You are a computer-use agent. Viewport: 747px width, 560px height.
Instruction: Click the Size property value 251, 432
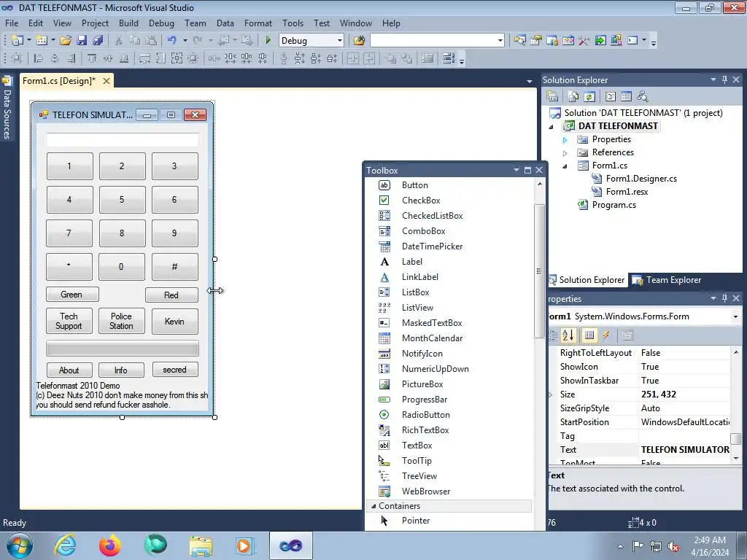684,394
